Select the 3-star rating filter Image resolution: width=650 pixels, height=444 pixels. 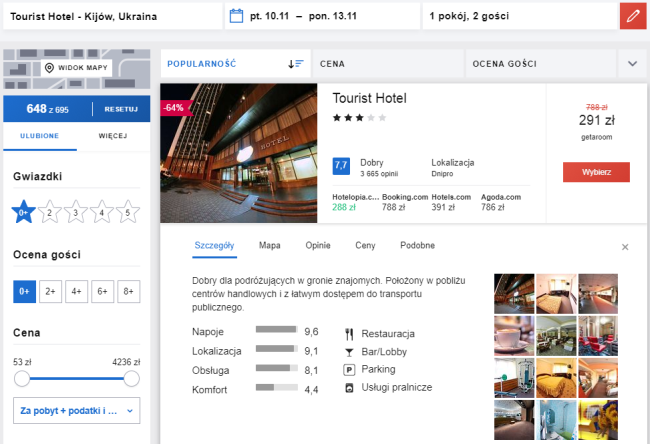pos(75,212)
